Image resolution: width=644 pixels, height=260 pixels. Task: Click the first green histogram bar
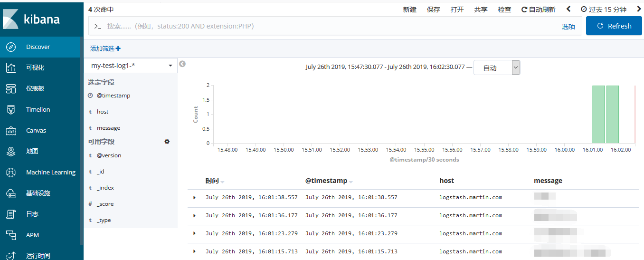click(x=598, y=114)
